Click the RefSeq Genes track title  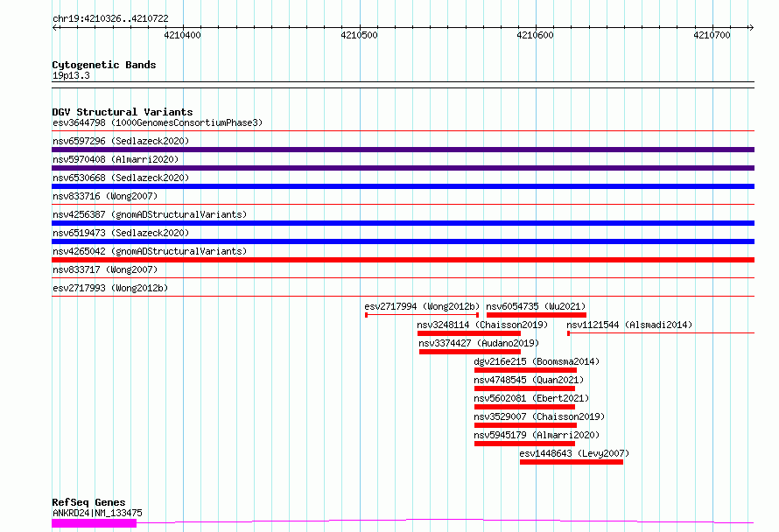click(x=88, y=502)
